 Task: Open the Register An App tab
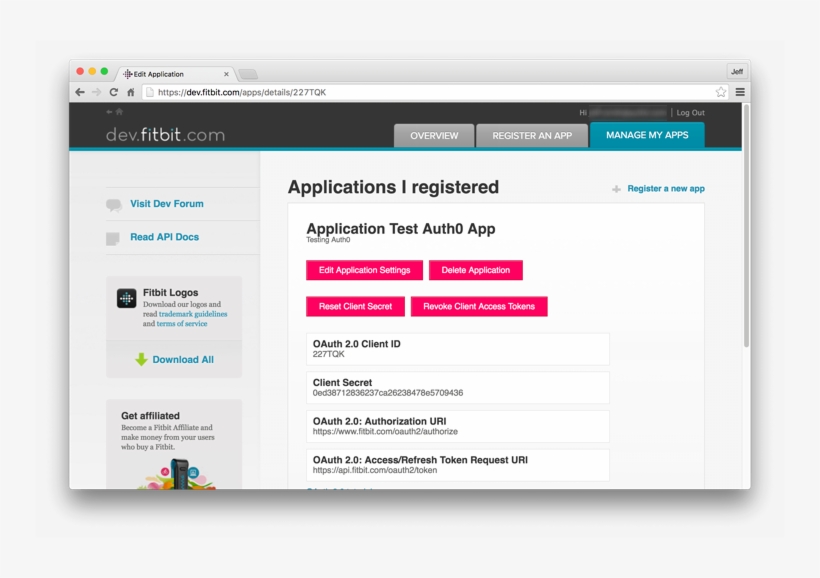(532, 135)
